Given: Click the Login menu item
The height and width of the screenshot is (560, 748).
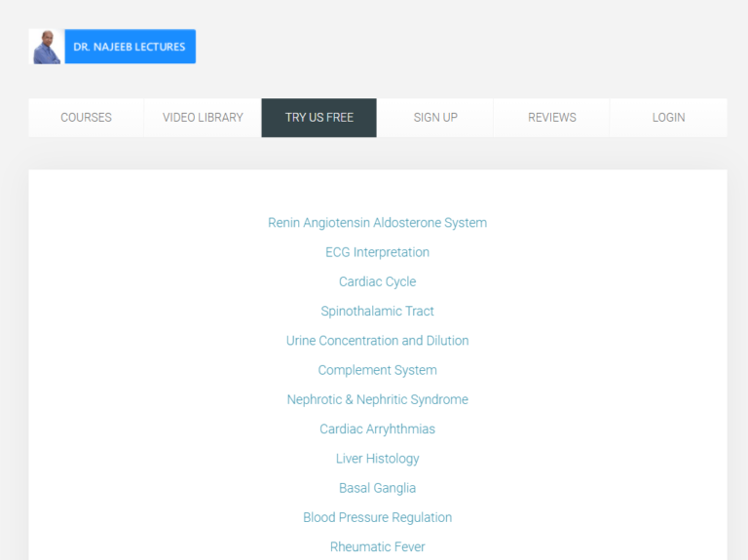Looking at the screenshot, I should [x=668, y=118].
